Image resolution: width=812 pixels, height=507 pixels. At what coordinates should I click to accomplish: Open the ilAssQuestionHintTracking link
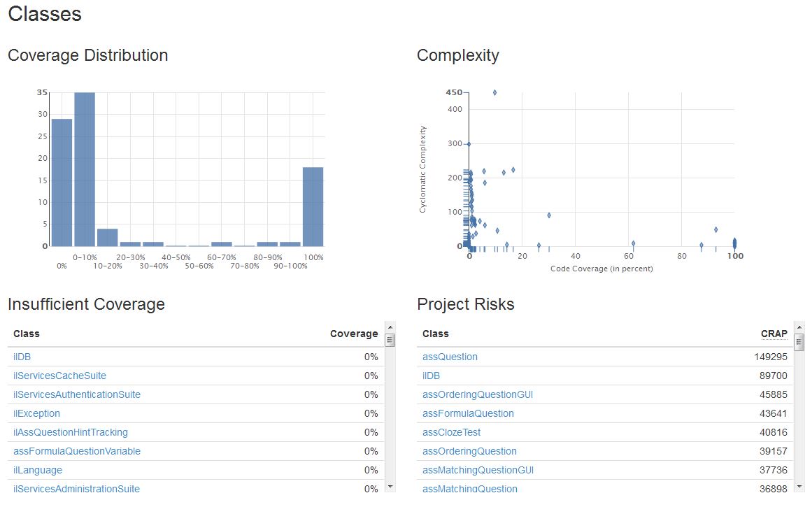pos(71,432)
